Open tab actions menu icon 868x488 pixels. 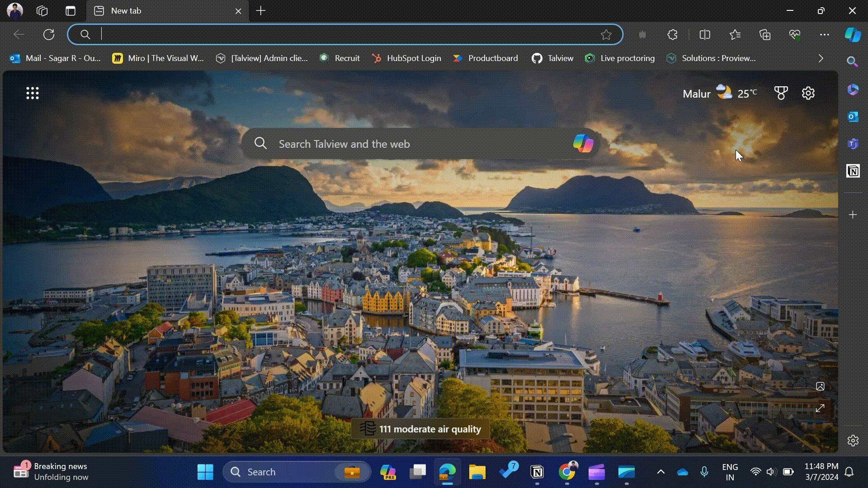click(x=71, y=11)
